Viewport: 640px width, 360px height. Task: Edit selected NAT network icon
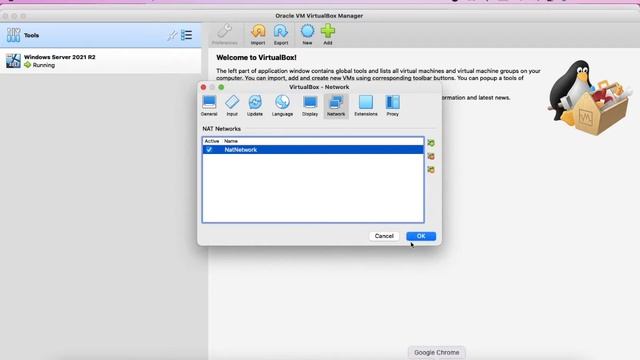pyautogui.click(x=431, y=169)
